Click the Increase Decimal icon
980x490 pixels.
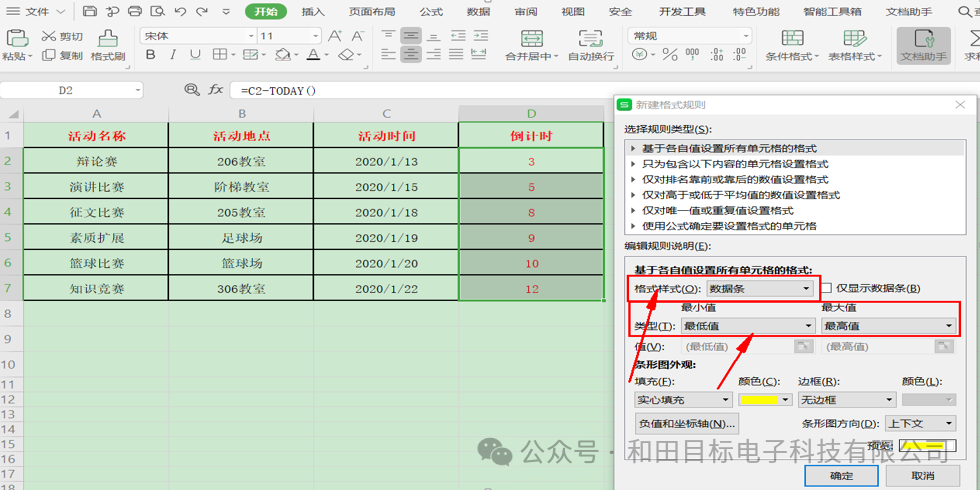(717, 55)
